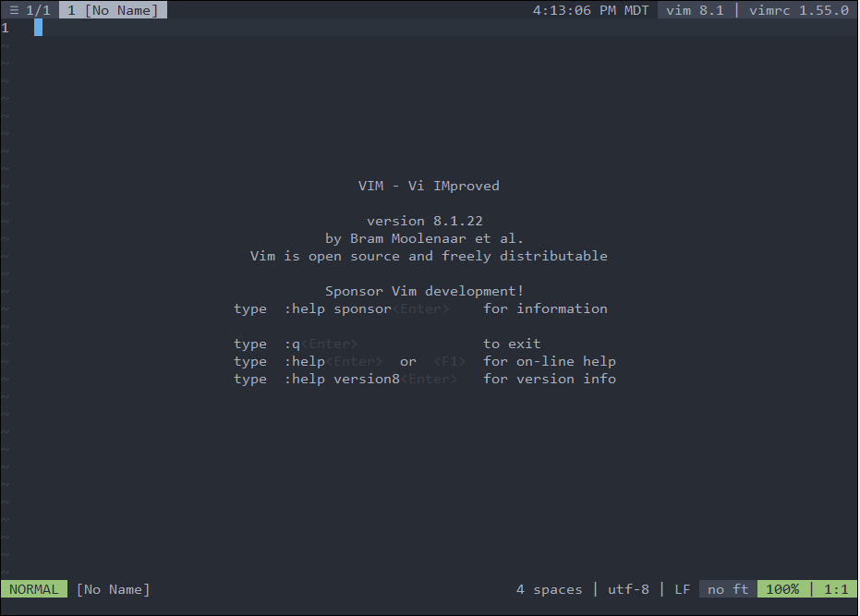Viewport: 860px width, 616px height.
Task: Select the '1 [No Name]' buffer tab
Action: (113, 10)
